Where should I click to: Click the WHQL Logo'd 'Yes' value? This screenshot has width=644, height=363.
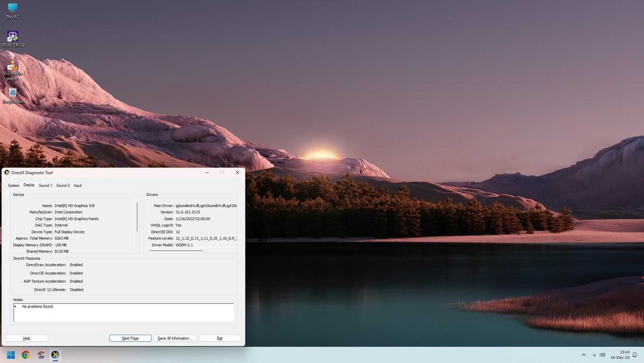(x=178, y=225)
